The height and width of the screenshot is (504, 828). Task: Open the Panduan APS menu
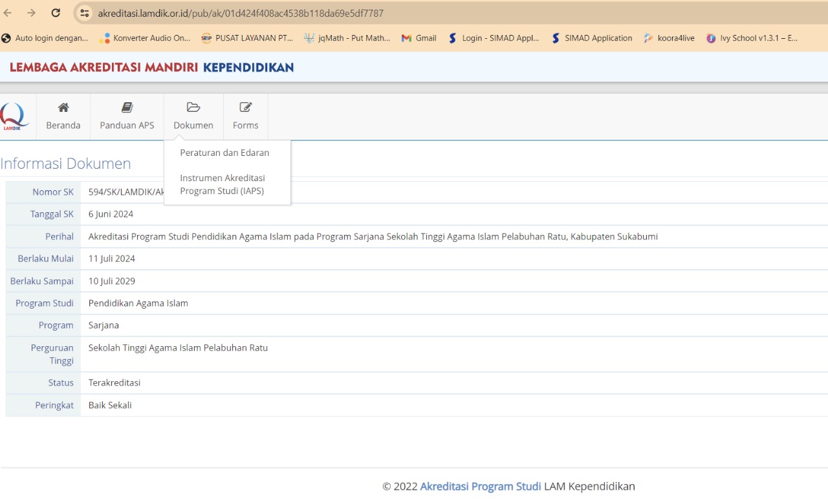(127, 116)
